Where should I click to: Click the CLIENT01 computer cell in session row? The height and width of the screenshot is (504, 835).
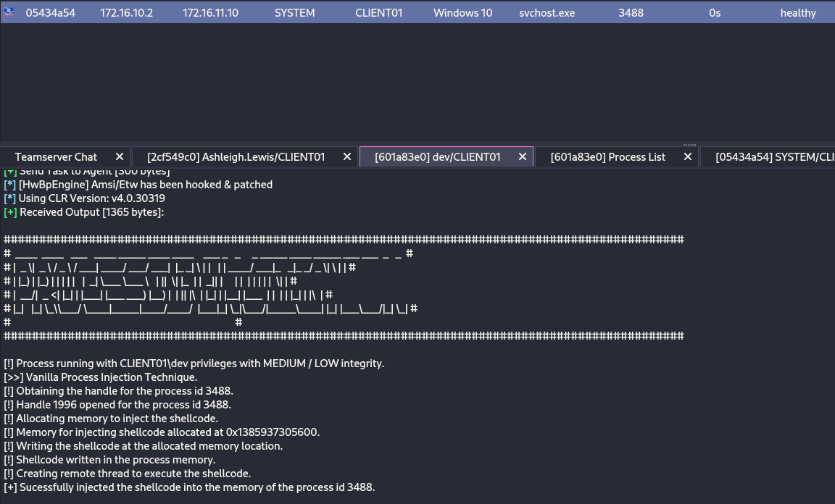coord(378,13)
